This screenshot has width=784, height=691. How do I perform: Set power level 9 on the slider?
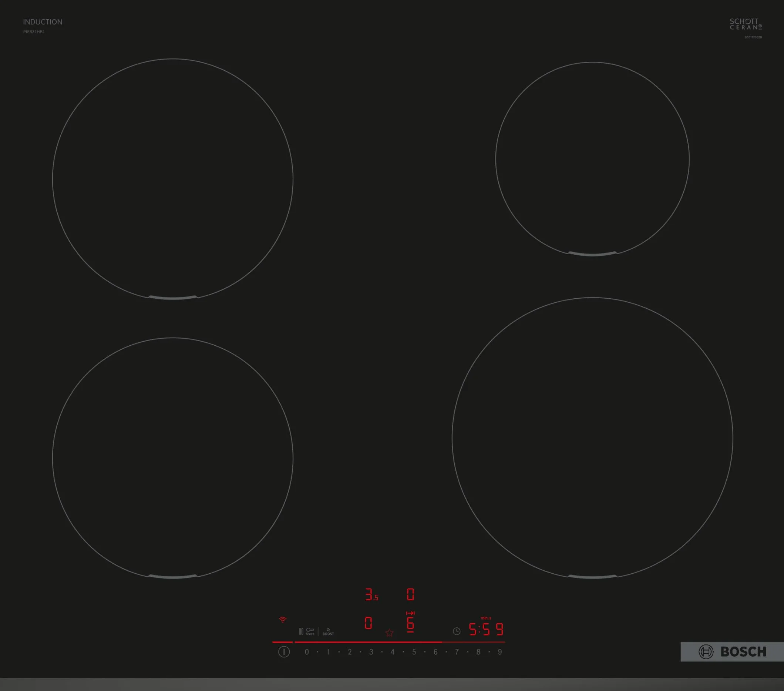click(500, 652)
